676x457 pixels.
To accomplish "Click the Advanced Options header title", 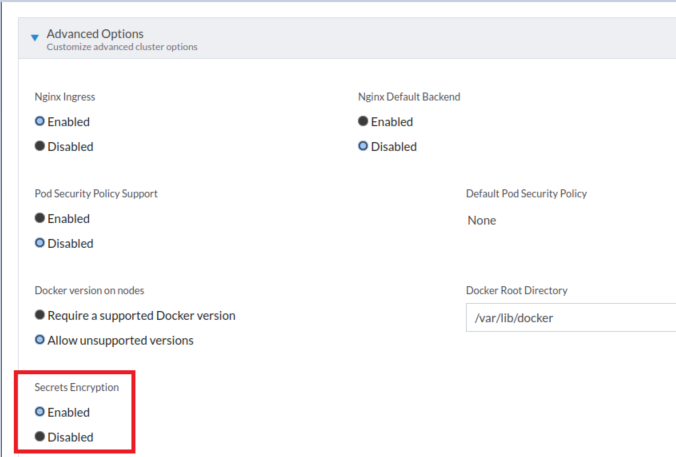I will coord(95,34).
